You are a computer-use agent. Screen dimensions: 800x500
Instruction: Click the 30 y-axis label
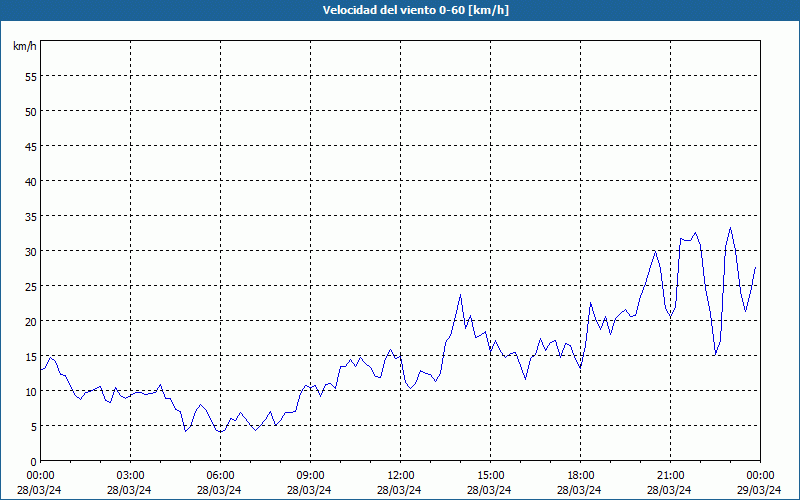pos(31,252)
